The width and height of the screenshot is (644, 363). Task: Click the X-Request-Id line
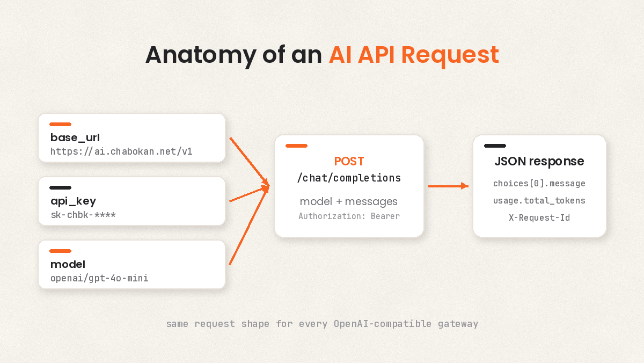pyautogui.click(x=539, y=218)
